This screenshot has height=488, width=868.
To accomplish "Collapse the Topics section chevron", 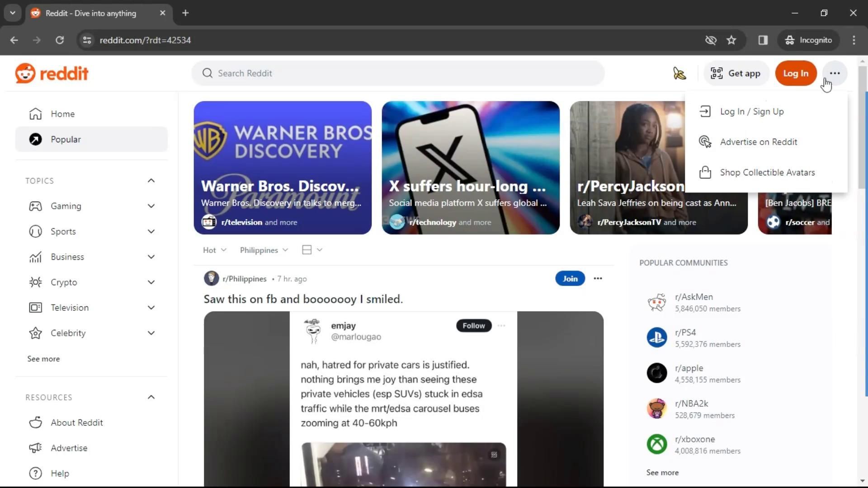I will coord(151,181).
